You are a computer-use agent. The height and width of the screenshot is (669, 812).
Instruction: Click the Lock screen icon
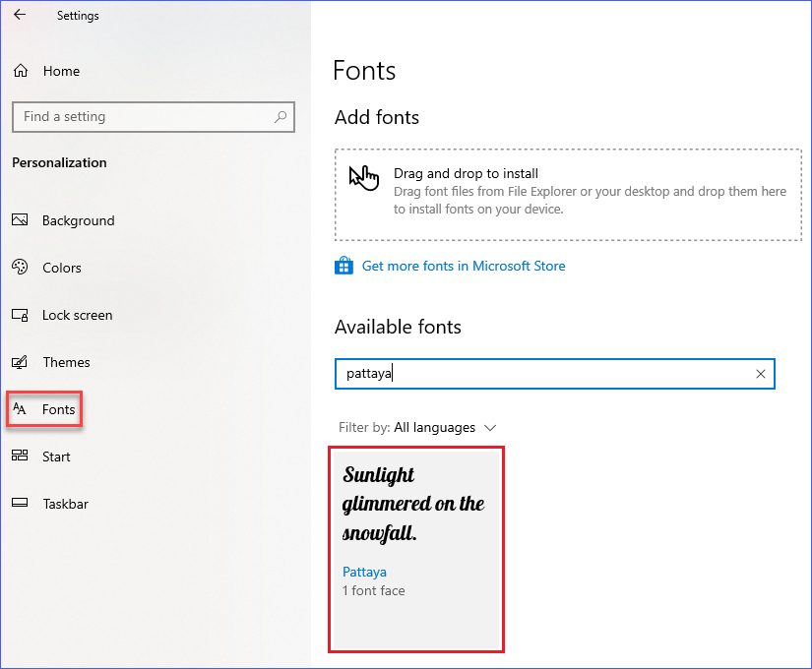(20, 315)
